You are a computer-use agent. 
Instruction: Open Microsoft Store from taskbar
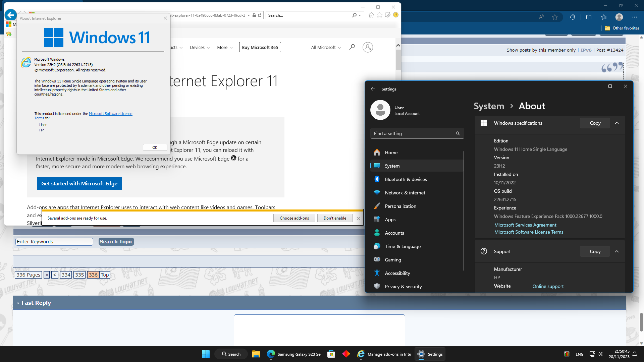click(331, 354)
